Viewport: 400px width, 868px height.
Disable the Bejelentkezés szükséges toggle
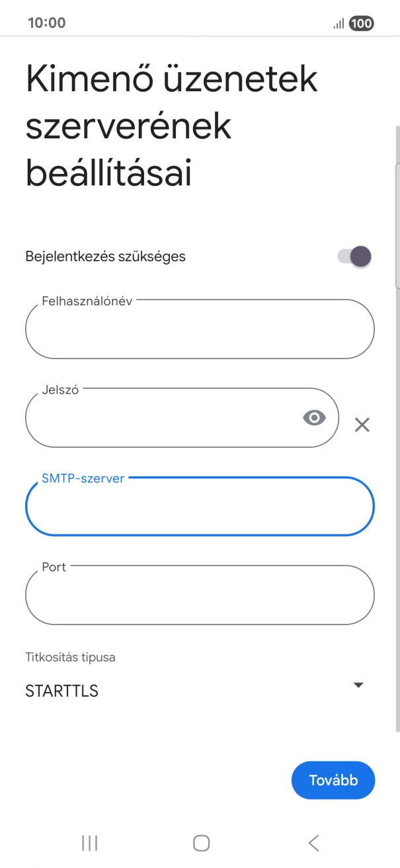(354, 255)
